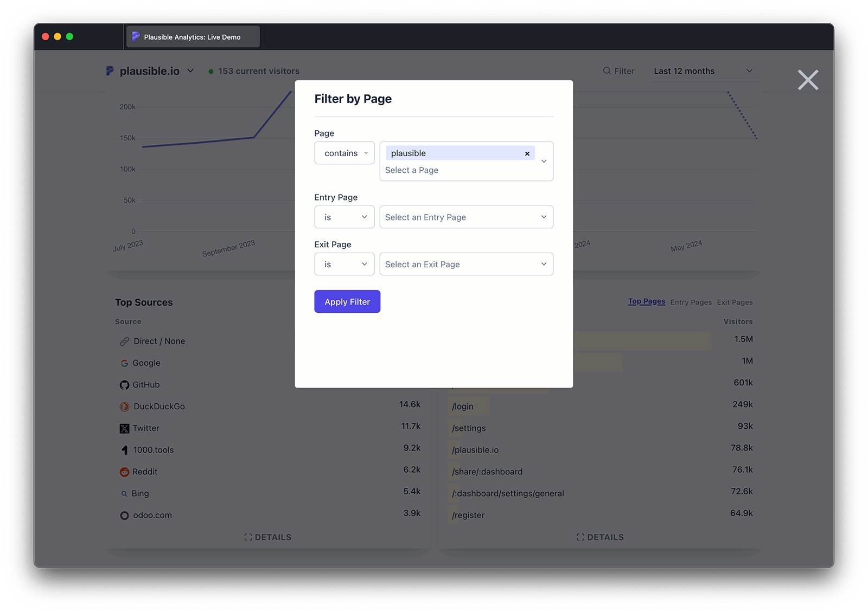Click the Plausible logo in header

pos(110,71)
